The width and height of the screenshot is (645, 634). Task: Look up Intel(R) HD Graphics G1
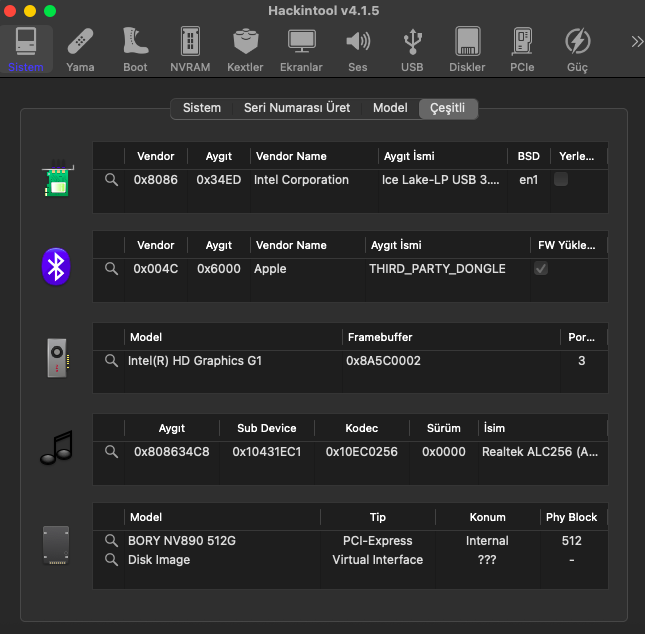[111, 360]
